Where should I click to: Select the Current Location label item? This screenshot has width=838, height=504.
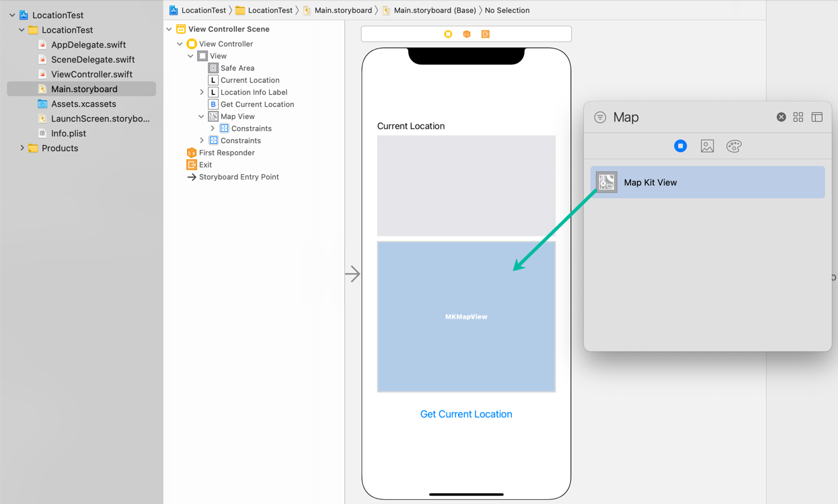tap(250, 80)
